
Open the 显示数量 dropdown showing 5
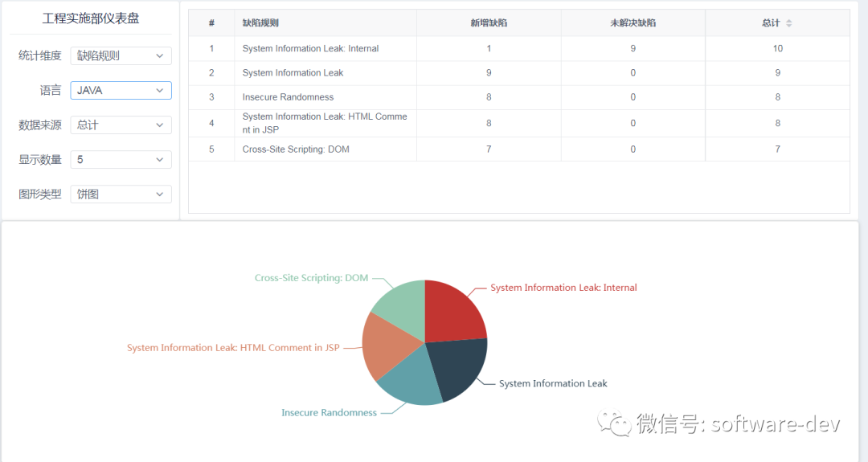coord(121,159)
